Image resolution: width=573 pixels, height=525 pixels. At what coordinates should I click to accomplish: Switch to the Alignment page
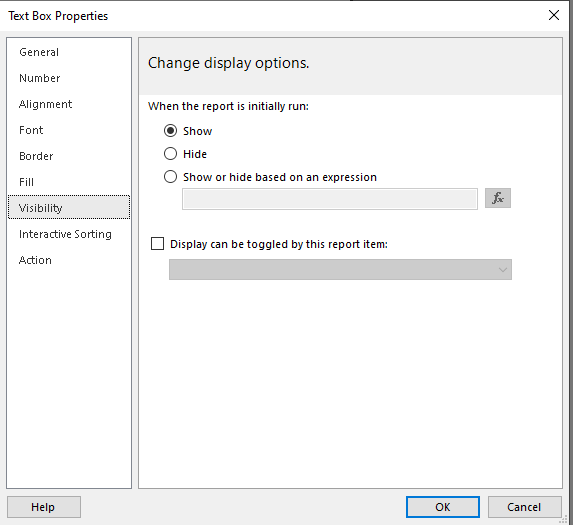(46, 104)
